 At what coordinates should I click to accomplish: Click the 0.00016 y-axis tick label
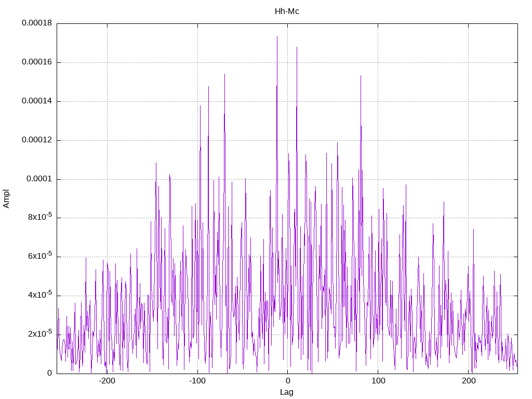[x=37, y=62]
